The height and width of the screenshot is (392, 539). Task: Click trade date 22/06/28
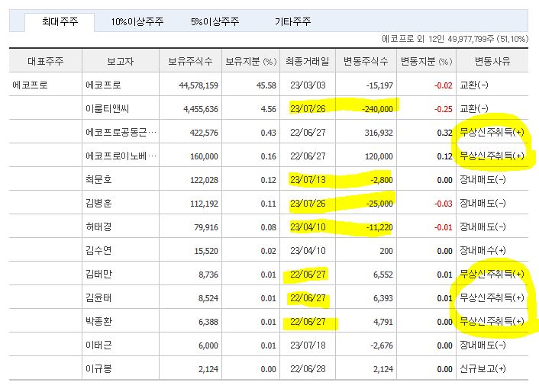click(308, 369)
